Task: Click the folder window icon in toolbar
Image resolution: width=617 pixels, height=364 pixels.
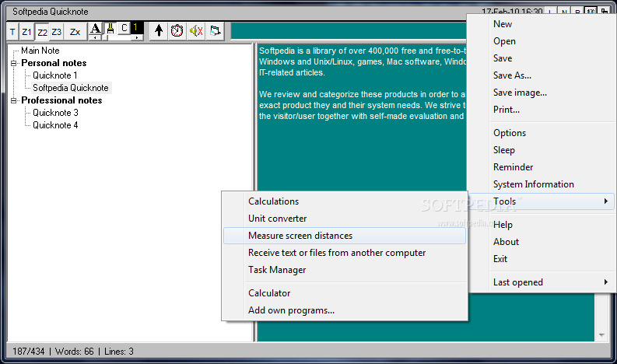Action: (215, 30)
